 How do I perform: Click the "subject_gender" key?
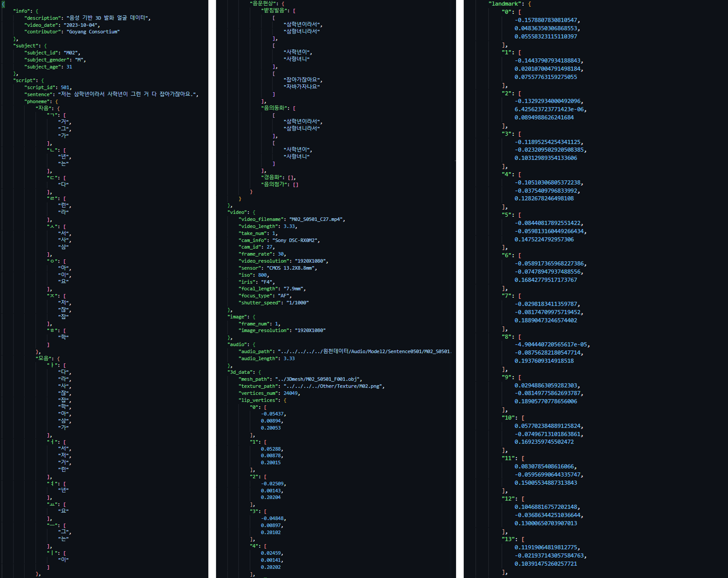coord(47,60)
